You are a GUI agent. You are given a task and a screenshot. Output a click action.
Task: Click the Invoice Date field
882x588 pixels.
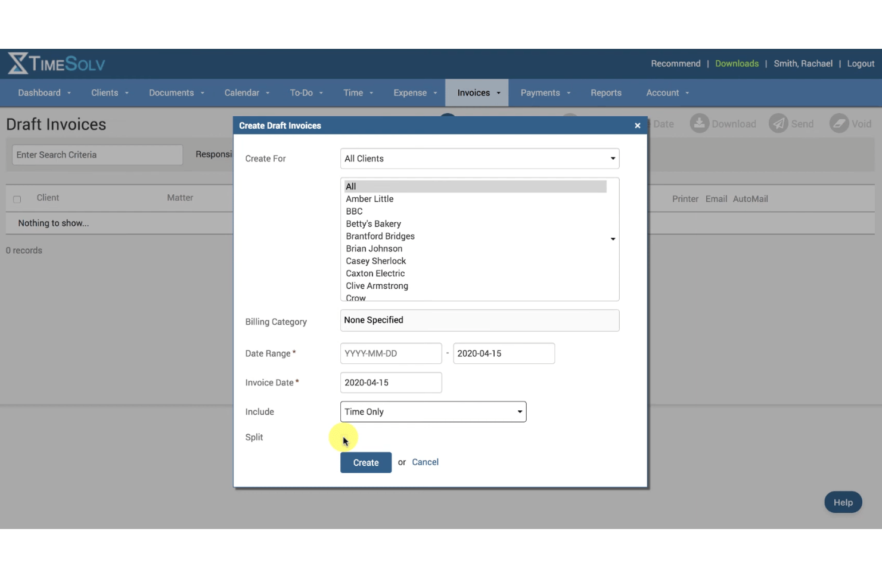pos(391,382)
